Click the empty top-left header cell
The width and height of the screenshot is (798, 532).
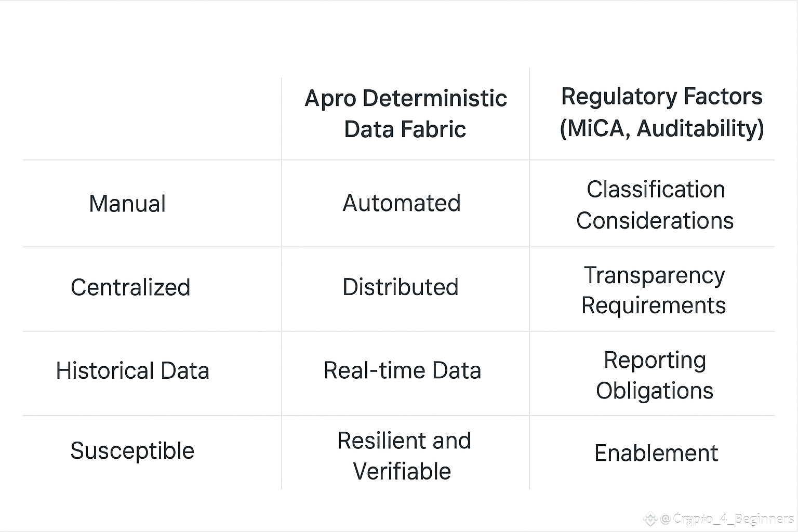pos(152,118)
